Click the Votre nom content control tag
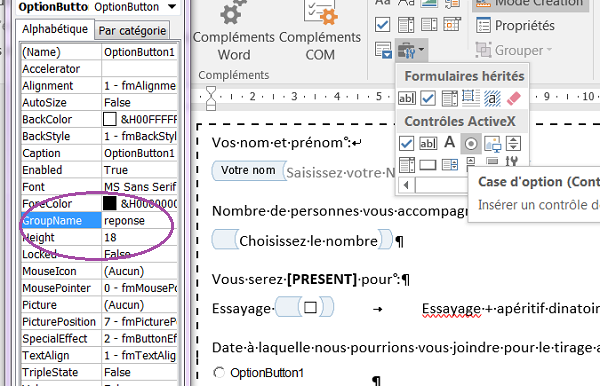The height and width of the screenshot is (386, 600). click(248, 170)
